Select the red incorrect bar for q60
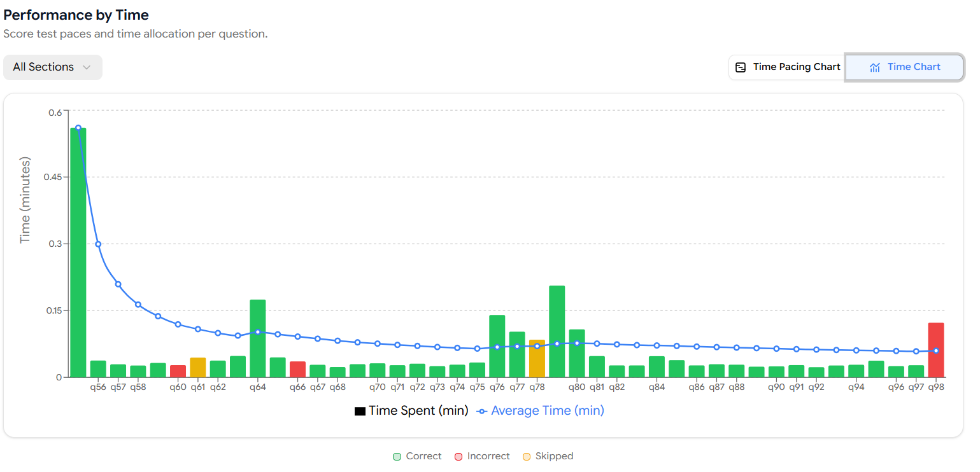980x472 pixels. (x=178, y=371)
